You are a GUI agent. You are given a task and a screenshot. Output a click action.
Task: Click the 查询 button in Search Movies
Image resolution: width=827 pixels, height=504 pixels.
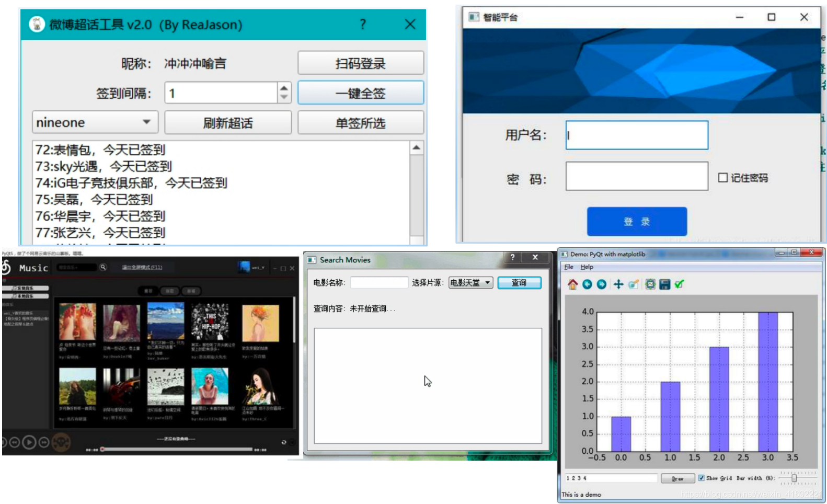519,282
